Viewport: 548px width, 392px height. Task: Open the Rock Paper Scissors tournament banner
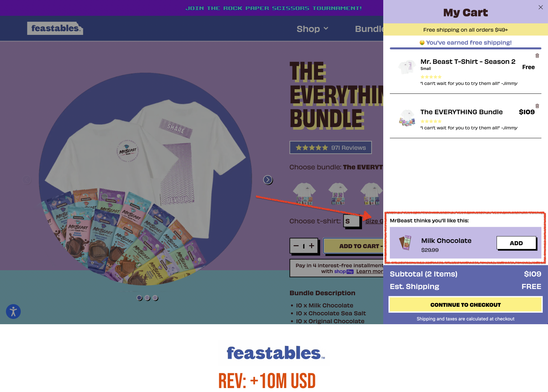pos(274,8)
